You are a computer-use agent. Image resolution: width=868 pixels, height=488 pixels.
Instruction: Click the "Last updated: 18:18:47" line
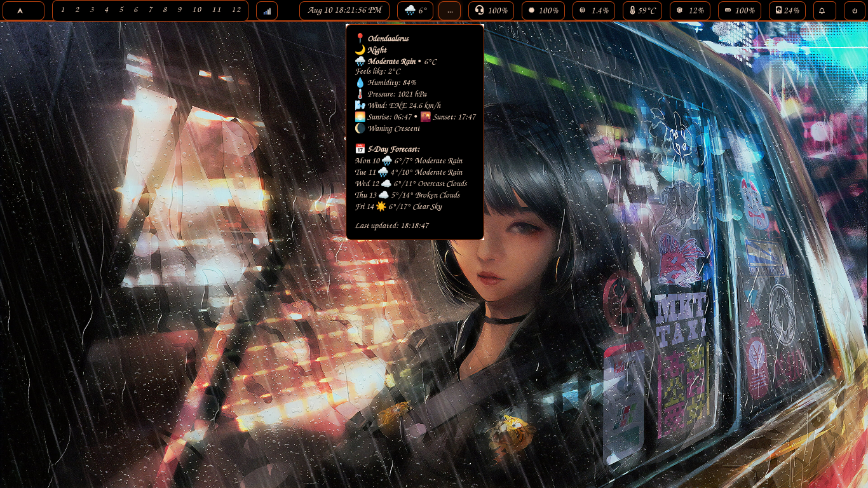[x=392, y=226]
